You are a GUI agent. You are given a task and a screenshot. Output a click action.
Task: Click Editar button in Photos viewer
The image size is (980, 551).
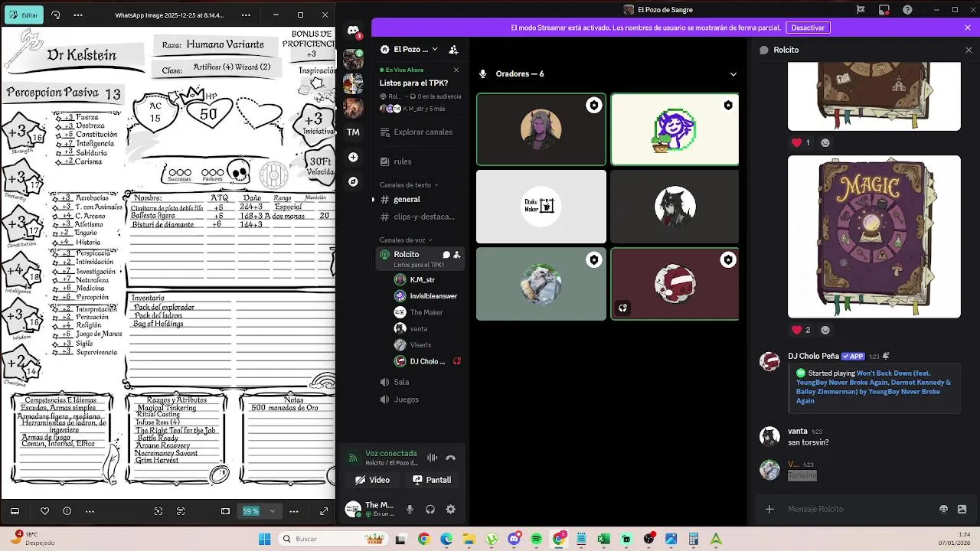pos(23,15)
